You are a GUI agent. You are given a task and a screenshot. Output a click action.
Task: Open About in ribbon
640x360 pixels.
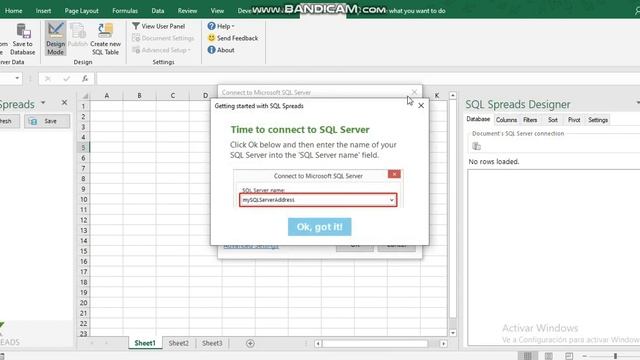[x=221, y=50]
